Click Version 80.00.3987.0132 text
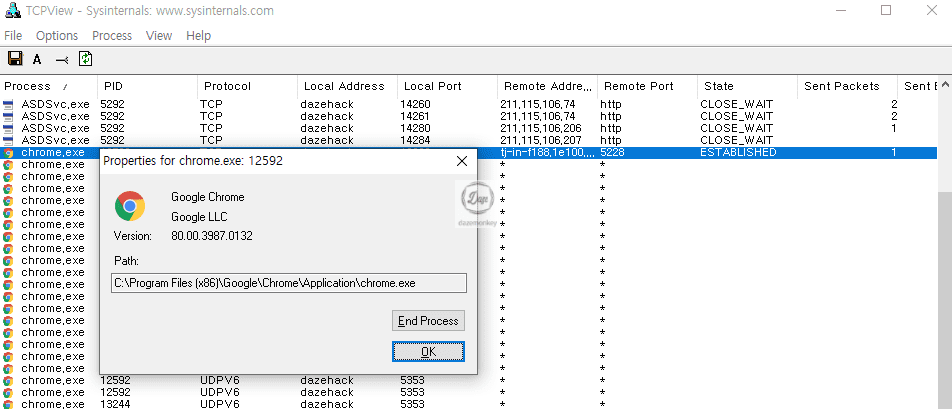The image size is (952, 409). pos(212,235)
